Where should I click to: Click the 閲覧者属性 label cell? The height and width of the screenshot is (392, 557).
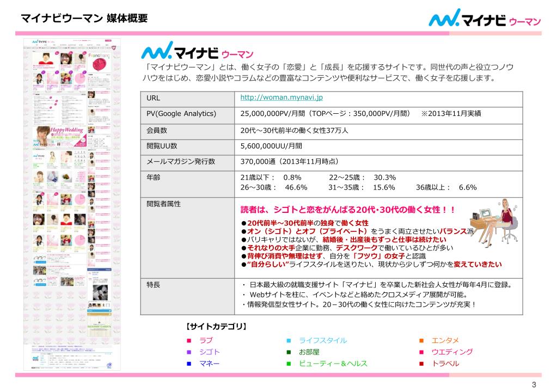pyautogui.click(x=187, y=238)
